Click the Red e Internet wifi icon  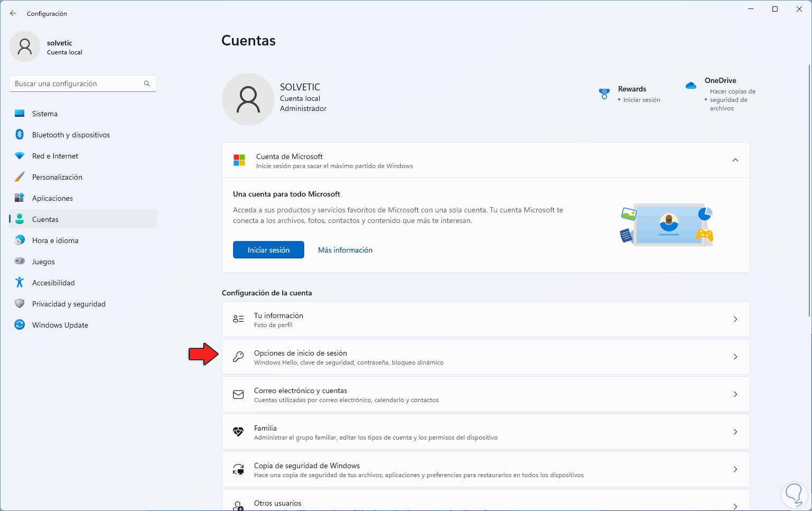20,156
